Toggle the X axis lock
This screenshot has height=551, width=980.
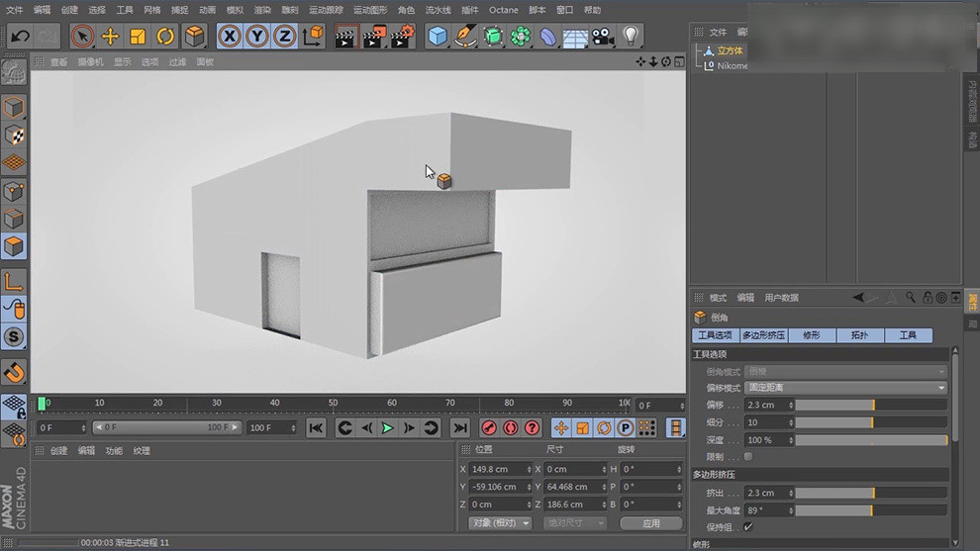click(230, 37)
